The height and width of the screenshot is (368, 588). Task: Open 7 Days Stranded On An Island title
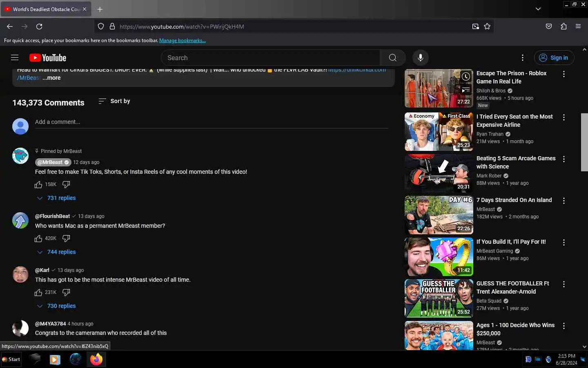(514, 200)
